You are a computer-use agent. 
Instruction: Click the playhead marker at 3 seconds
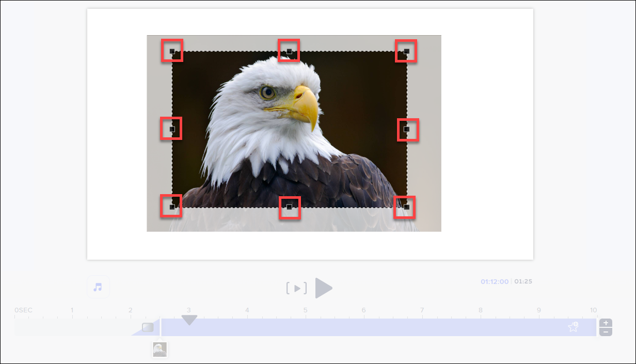coord(189,320)
